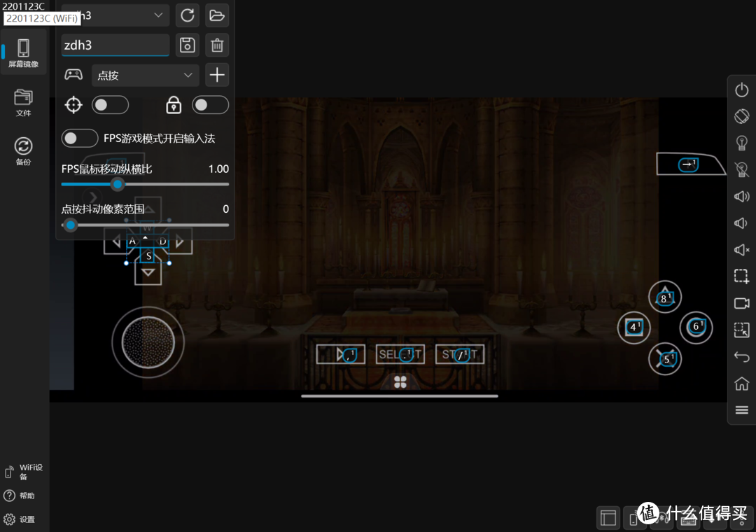Select the key 5 mapping on cross button
Viewport: 756px width, 532px height.
[x=667, y=358]
